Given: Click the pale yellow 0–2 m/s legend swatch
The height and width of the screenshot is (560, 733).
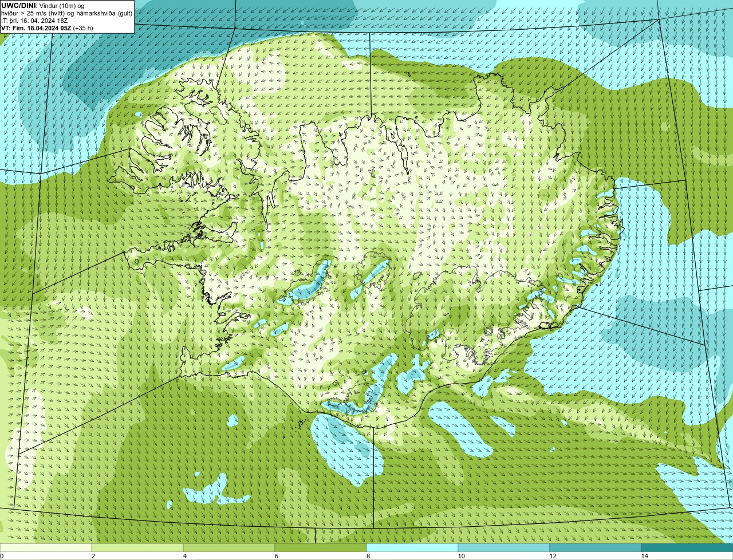Looking at the screenshot, I should click(46, 547).
